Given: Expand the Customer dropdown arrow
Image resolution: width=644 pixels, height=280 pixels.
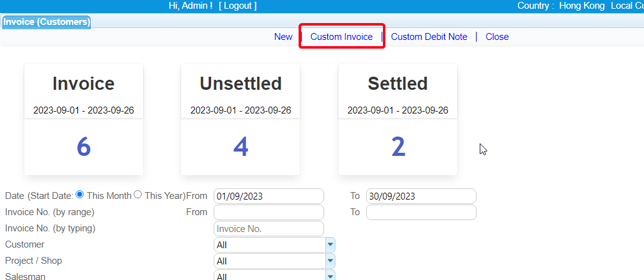Looking at the screenshot, I should pos(330,244).
